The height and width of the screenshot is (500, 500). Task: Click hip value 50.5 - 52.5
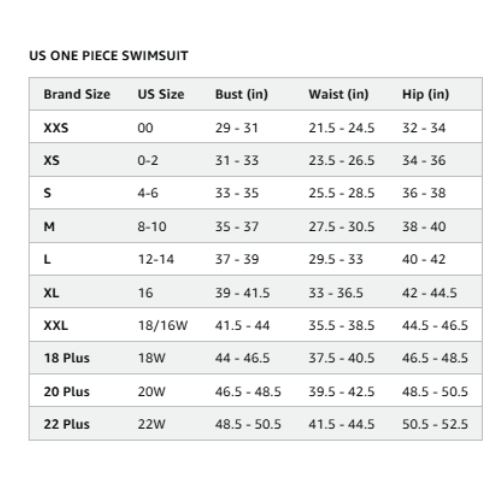click(x=435, y=424)
